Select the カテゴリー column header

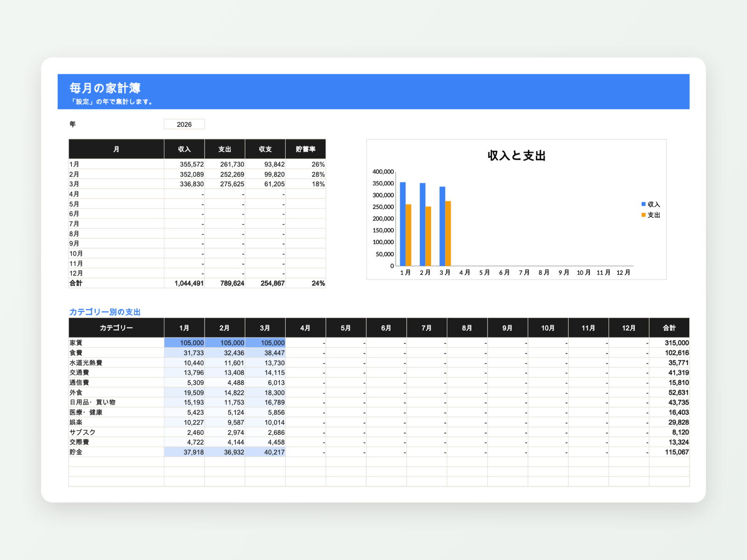point(116,328)
